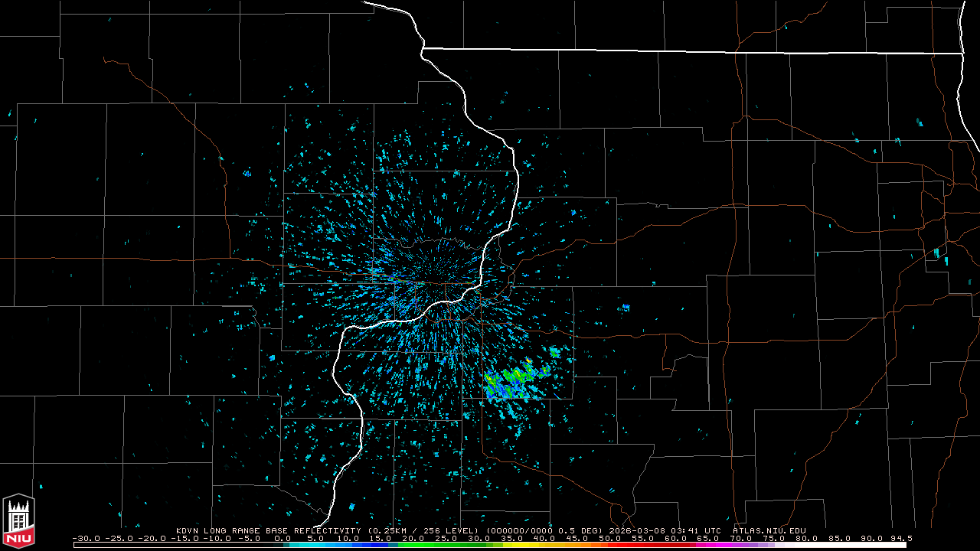The image size is (980, 551).
Task: Click the 20.0 scale value
Action: (x=413, y=539)
